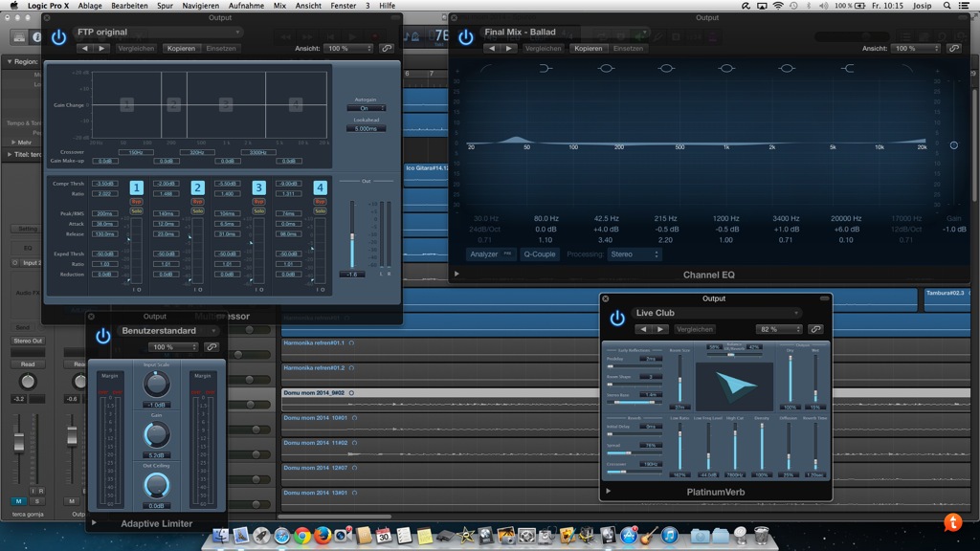980x551 pixels.
Task: Click the link icon in Multipressor header
Action: (387, 48)
